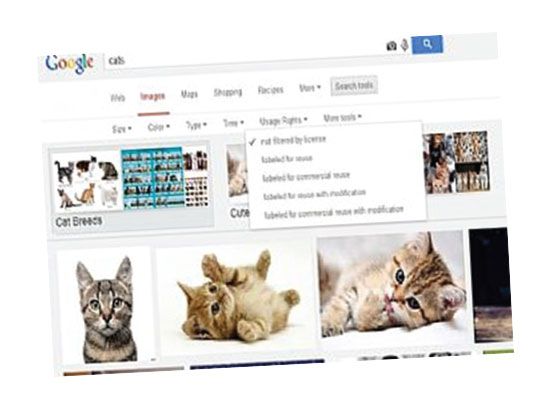This screenshot has height=410, width=550.
Task: Open the Shopping tab
Action: pyautogui.click(x=228, y=92)
